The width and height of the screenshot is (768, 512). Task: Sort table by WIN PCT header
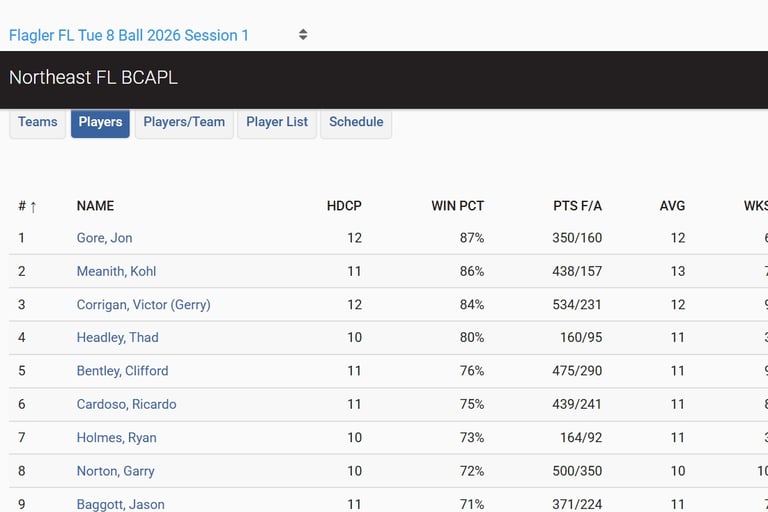[x=457, y=206]
